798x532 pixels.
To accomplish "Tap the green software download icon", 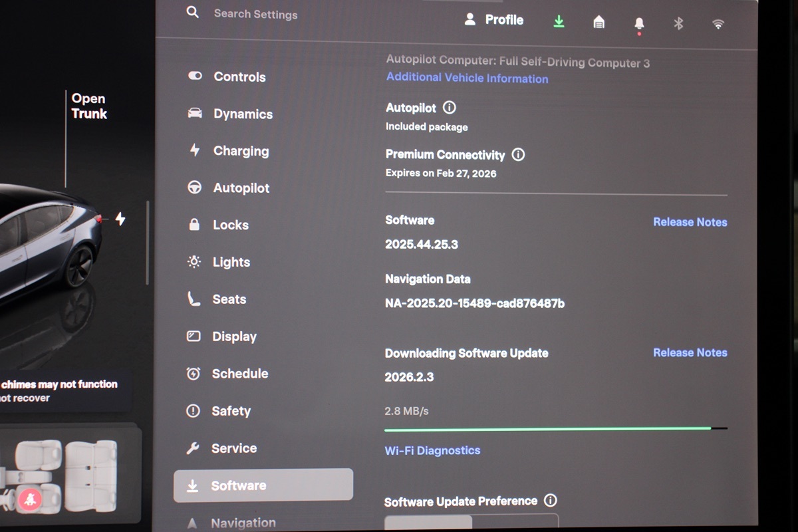I will pos(559,22).
